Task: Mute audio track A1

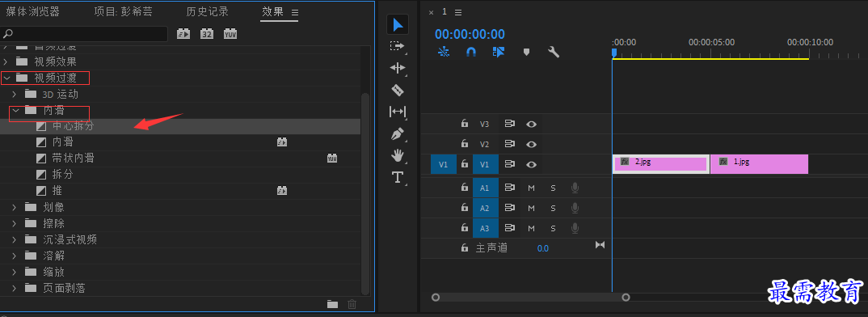Action: (532, 188)
